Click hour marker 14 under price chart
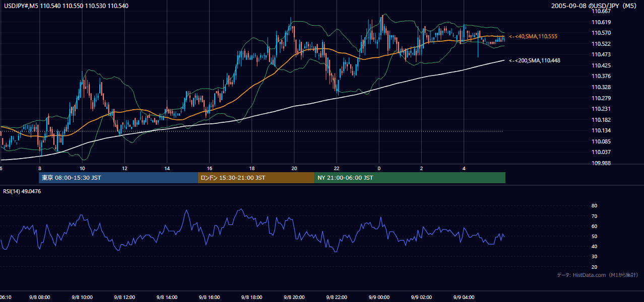Viewport: 644px width, 302px height. (167, 169)
